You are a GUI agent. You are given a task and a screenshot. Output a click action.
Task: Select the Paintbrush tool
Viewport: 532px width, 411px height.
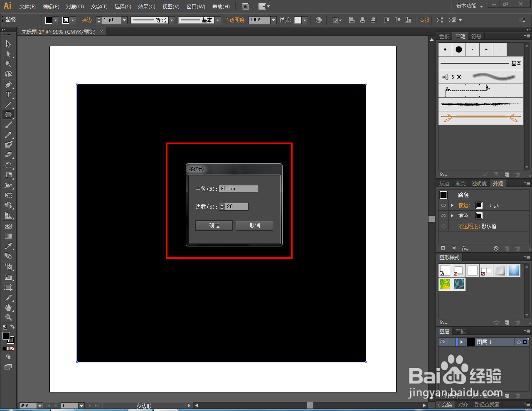(8, 125)
